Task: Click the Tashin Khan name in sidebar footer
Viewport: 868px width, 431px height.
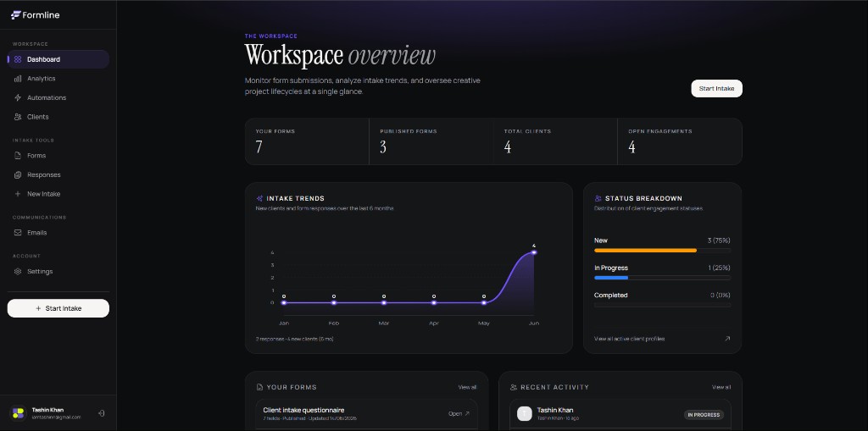Action: (x=47, y=410)
